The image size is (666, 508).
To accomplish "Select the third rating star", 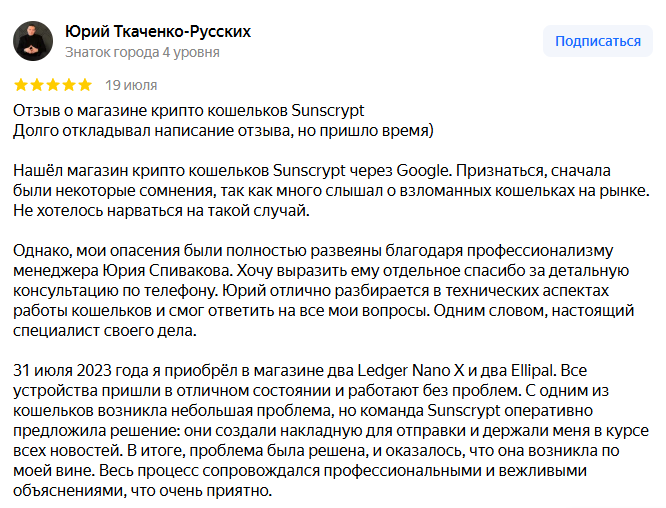I will tap(53, 85).
